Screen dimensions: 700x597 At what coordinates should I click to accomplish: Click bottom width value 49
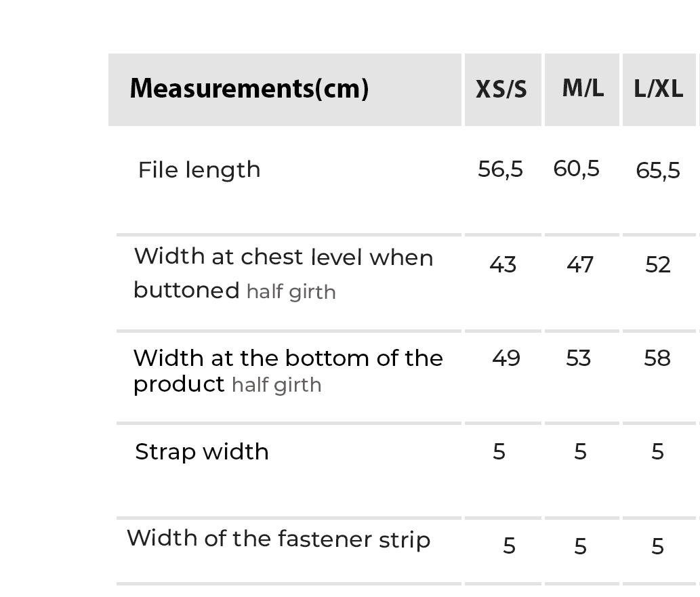506,358
